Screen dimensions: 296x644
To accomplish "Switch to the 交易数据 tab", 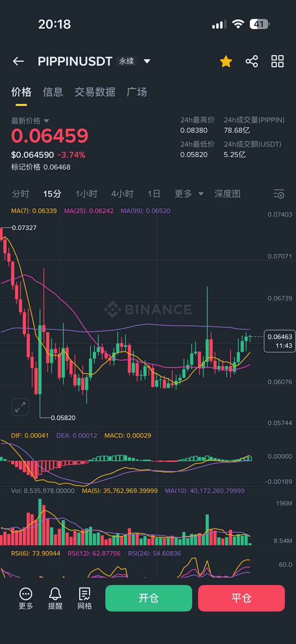I will tap(95, 92).
